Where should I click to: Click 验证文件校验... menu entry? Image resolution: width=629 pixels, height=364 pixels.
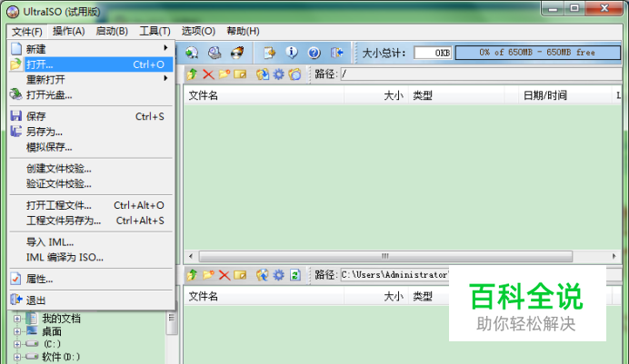[92, 183]
